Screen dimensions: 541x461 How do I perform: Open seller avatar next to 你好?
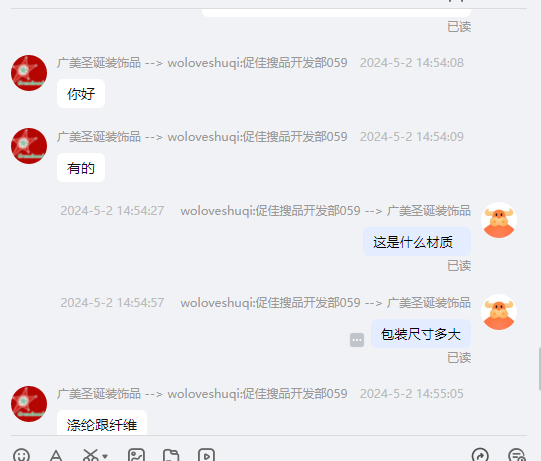point(29,73)
